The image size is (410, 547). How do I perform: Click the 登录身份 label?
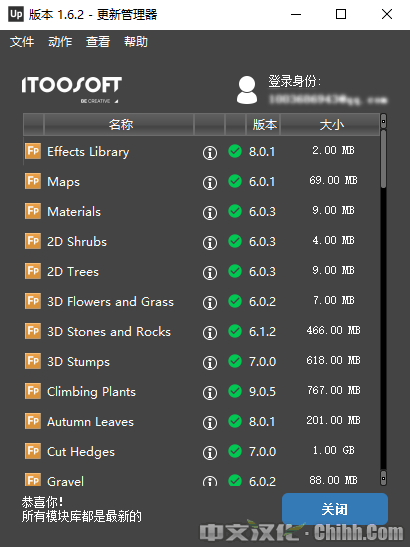coord(294,82)
